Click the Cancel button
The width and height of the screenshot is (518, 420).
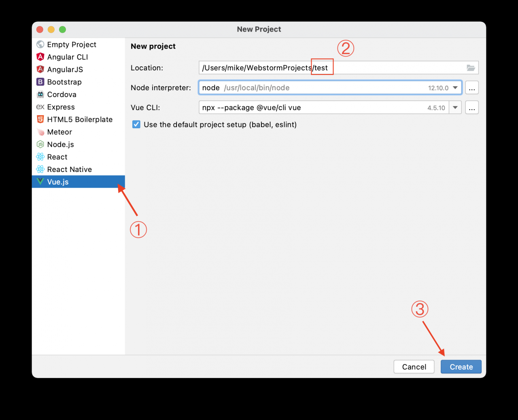tap(414, 367)
